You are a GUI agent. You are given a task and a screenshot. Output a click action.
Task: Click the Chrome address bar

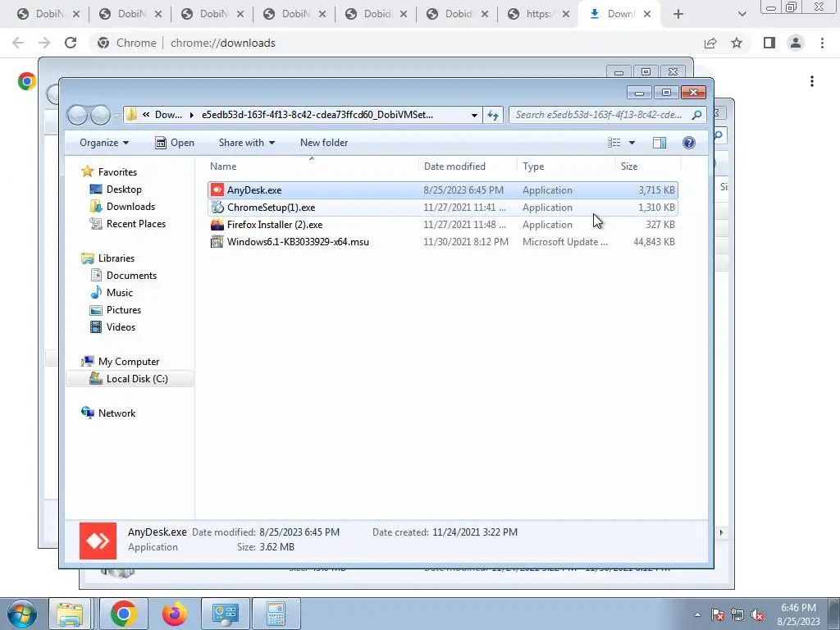[395, 43]
